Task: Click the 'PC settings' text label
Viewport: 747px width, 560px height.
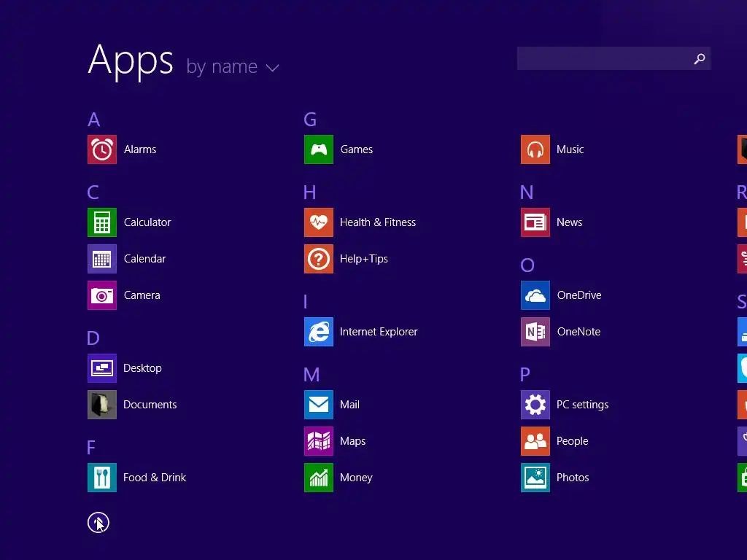Action: 583,405
